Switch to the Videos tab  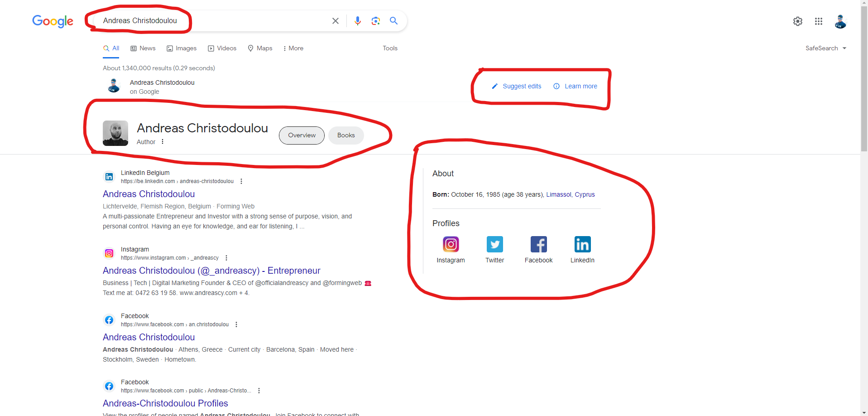point(222,48)
